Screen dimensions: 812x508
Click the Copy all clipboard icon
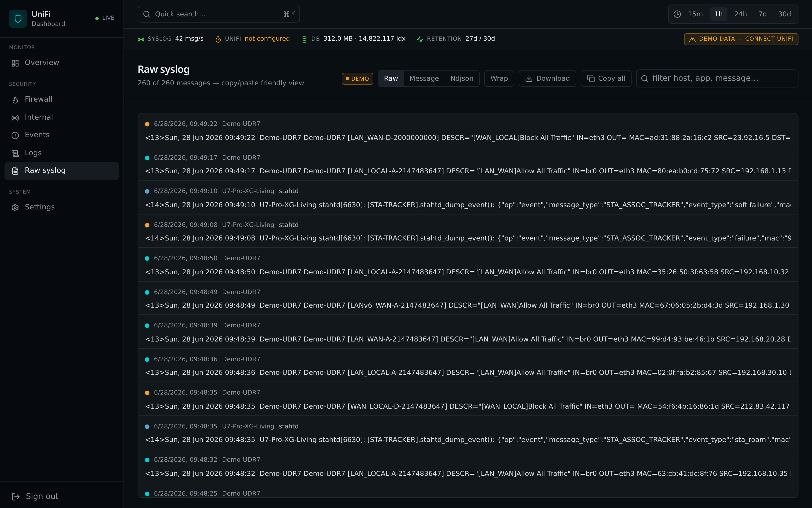tap(591, 78)
